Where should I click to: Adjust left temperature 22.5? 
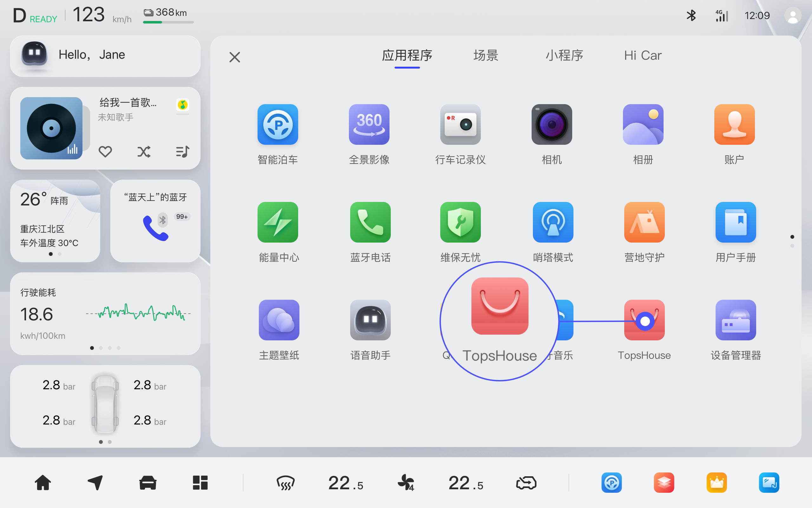coord(346,483)
